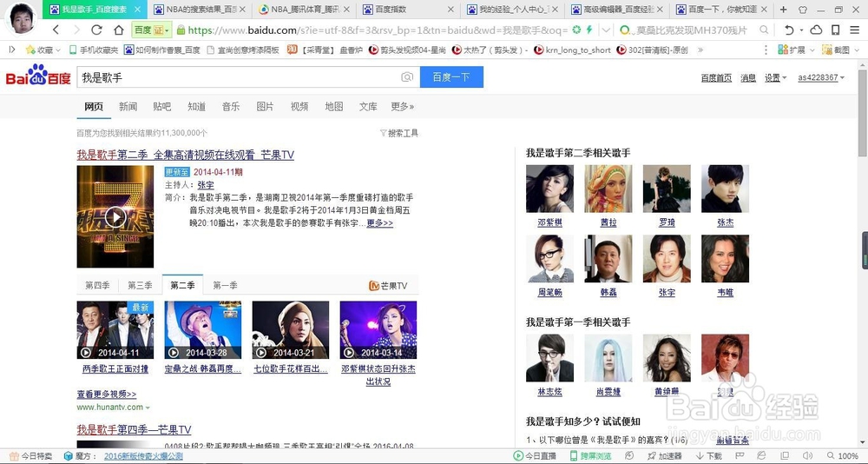Play the 我是歌手第二季 poster video

115,216
